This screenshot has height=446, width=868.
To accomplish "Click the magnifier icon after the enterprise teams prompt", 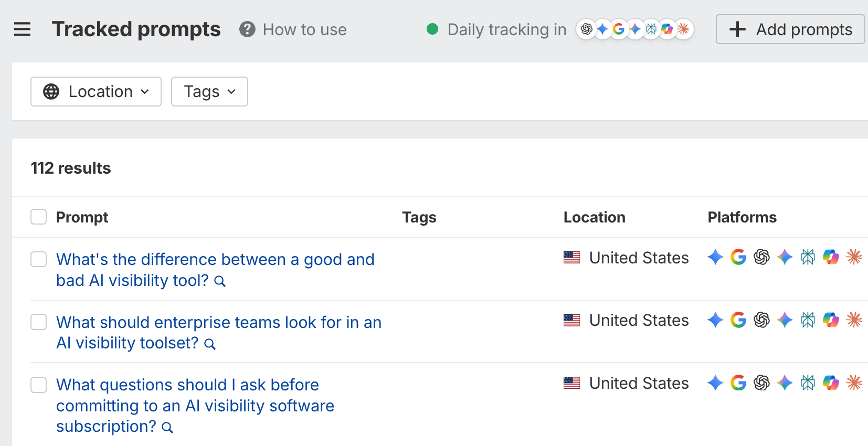I will [x=210, y=344].
